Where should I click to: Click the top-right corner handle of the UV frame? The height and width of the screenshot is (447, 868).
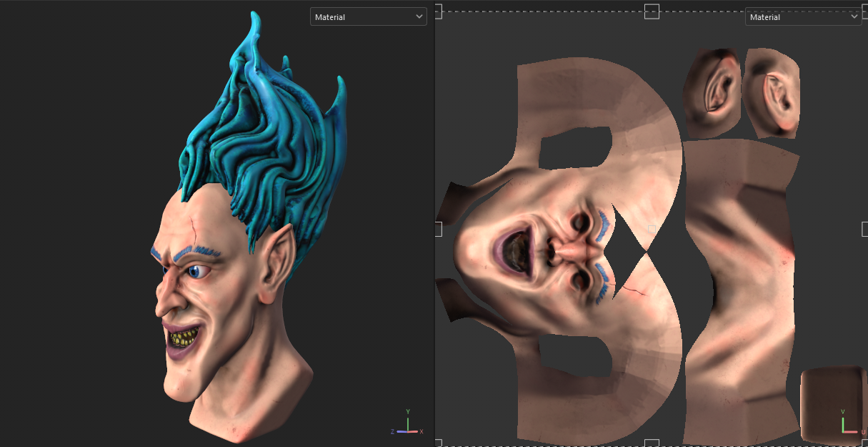864,11
